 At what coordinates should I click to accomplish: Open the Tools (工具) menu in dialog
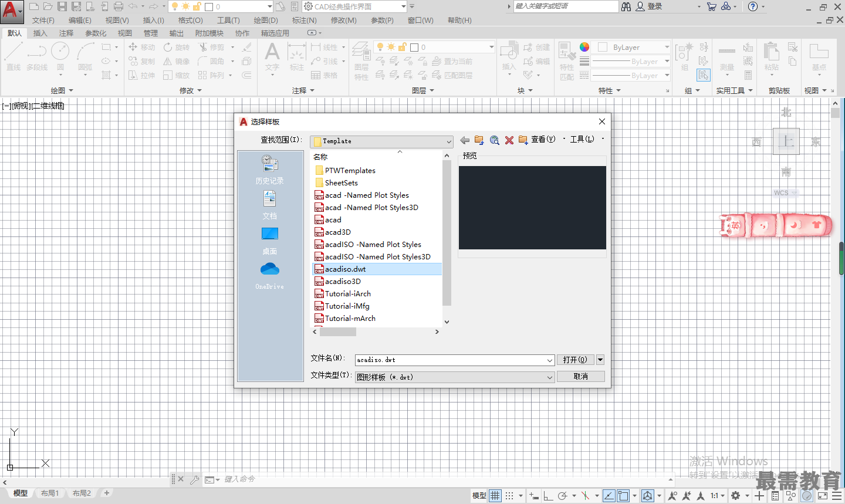[x=582, y=139]
